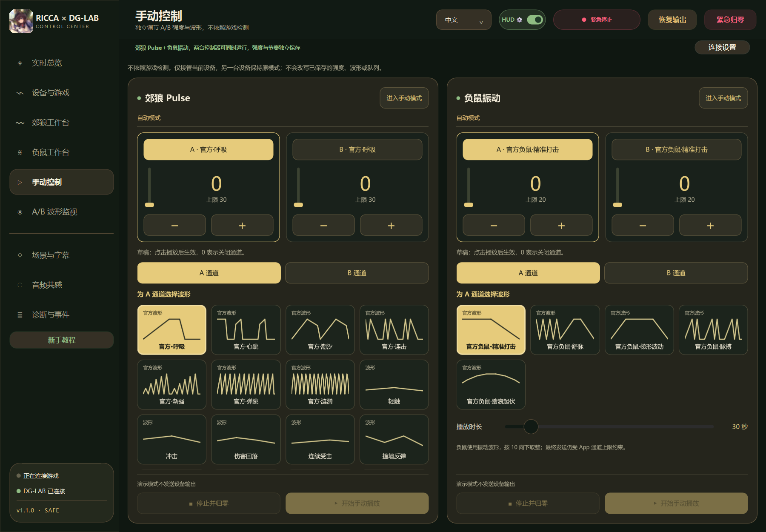This screenshot has height=532, width=766.
Task: Select 官方负鼠·舒脉 vibration waveform
Action: click(x=565, y=330)
